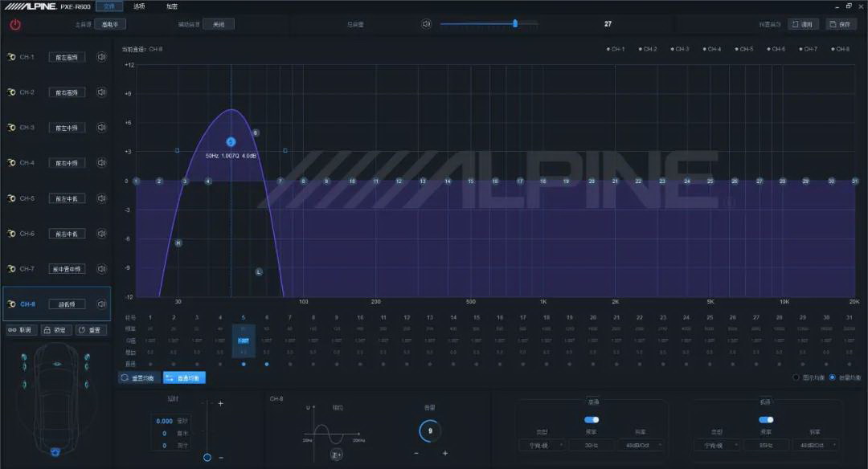Increase delay with the plus icon
This screenshot has height=469, width=868.
tap(220, 404)
